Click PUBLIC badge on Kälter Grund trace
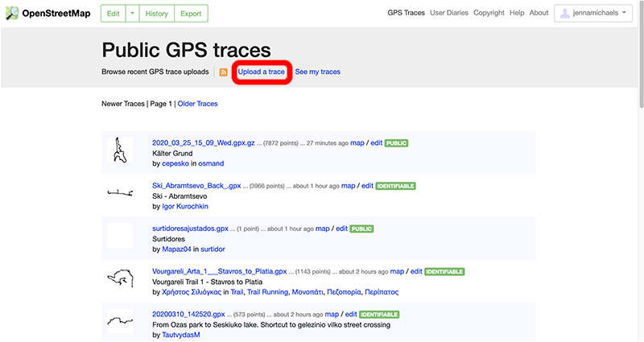644x342 pixels. point(396,143)
